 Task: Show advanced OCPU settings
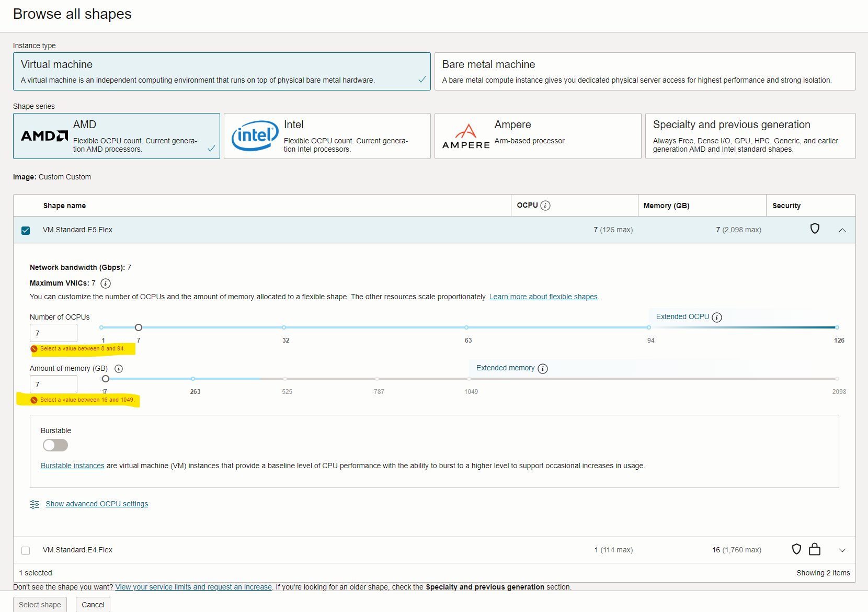pyautogui.click(x=97, y=504)
